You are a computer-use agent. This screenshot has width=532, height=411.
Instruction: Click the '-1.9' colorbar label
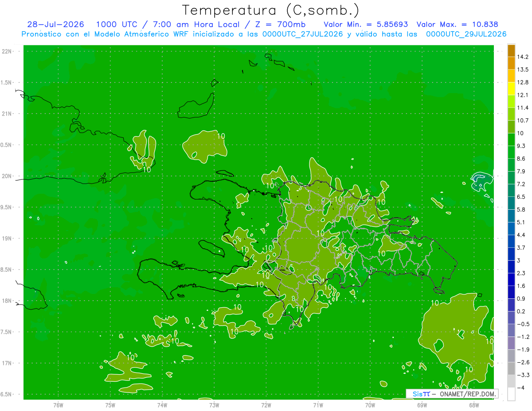pyautogui.click(x=523, y=350)
